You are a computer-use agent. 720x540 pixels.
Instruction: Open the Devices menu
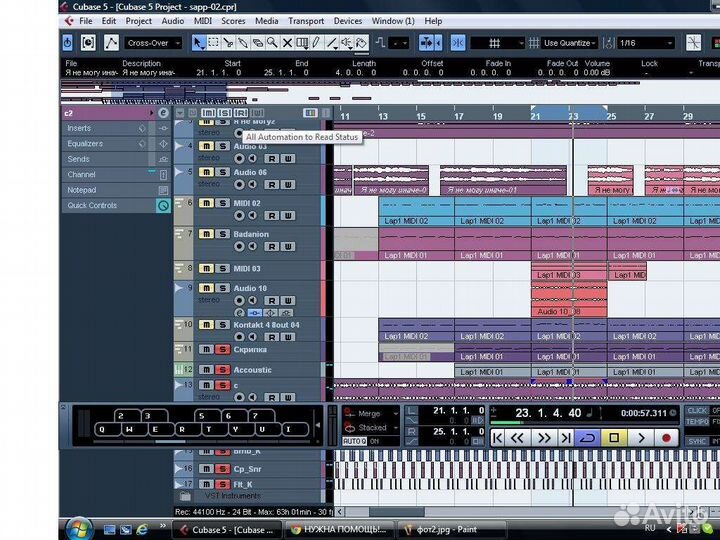click(348, 20)
